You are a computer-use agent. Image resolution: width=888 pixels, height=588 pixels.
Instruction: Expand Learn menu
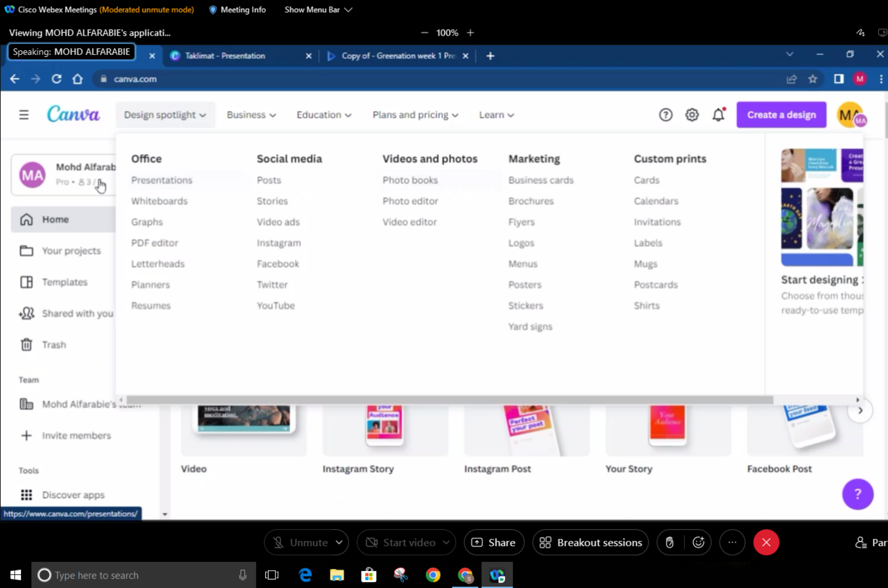(x=496, y=115)
